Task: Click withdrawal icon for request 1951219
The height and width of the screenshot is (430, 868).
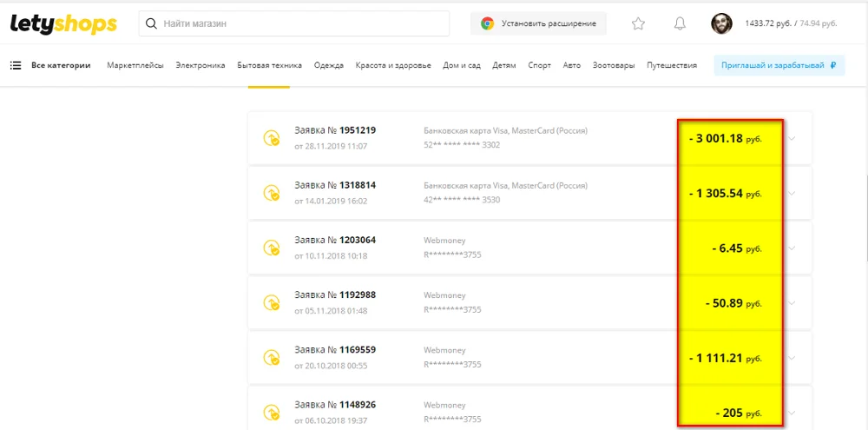Action: [272, 138]
